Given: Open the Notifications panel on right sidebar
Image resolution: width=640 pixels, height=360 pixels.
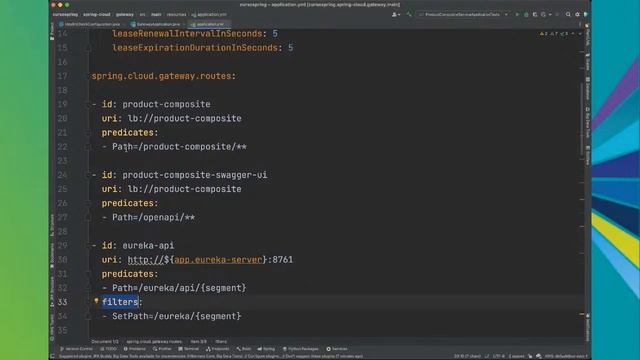Looking at the screenshot, I should click(x=587, y=327).
